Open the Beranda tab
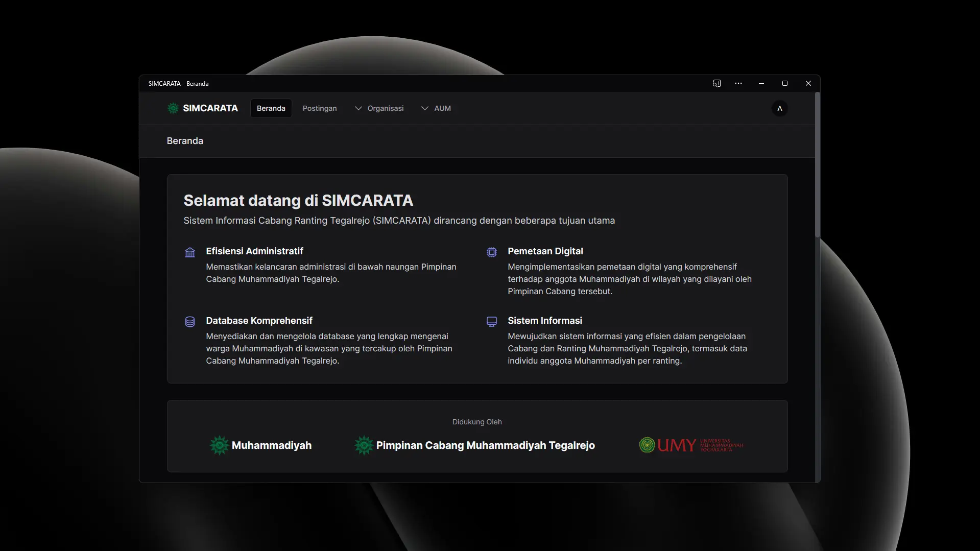The width and height of the screenshot is (980, 551). [271, 108]
